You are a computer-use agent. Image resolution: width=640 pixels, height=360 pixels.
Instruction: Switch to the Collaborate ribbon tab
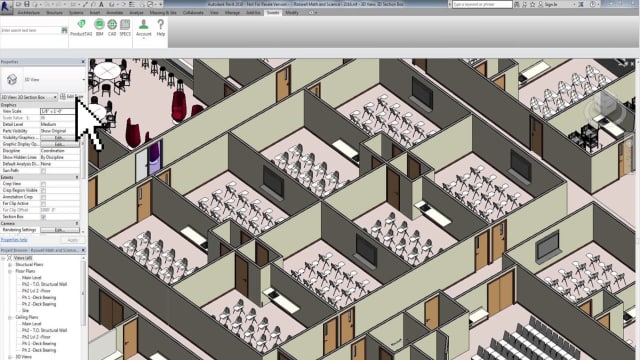(193, 13)
